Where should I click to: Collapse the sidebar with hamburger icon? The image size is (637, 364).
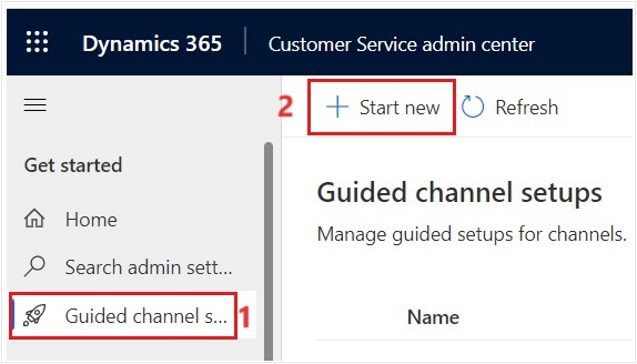tap(35, 105)
